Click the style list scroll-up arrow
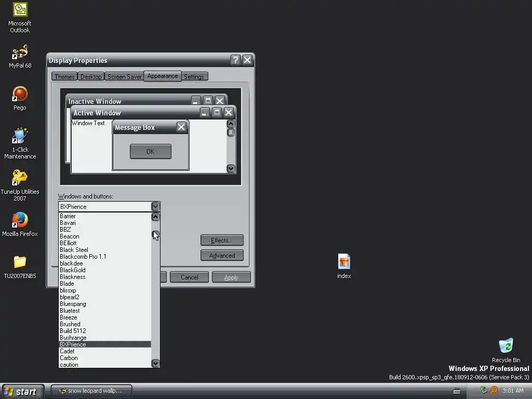The height and width of the screenshot is (399, 532). [x=155, y=217]
